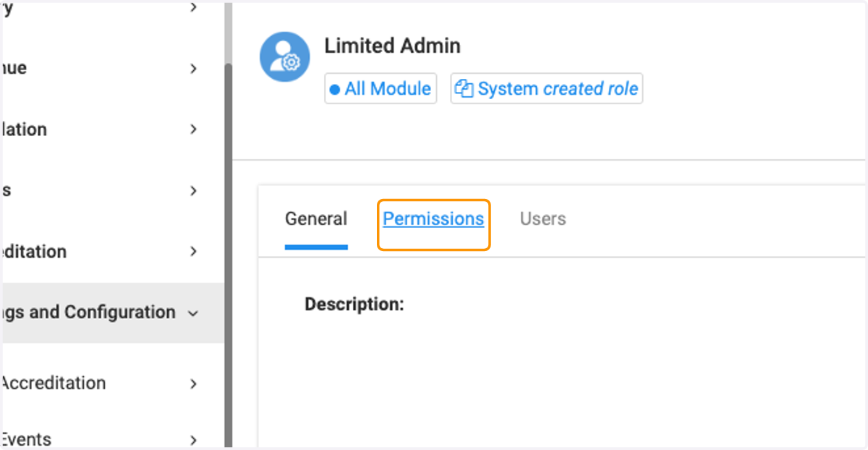Click the Description label
The image size is (868, 450).
point(354,304)
